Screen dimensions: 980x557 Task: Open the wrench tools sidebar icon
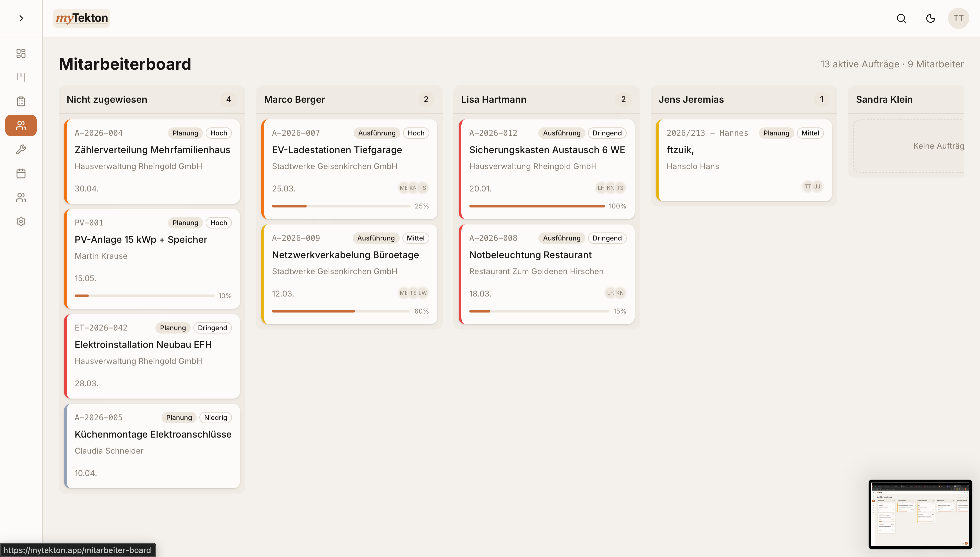click(21, 149)
